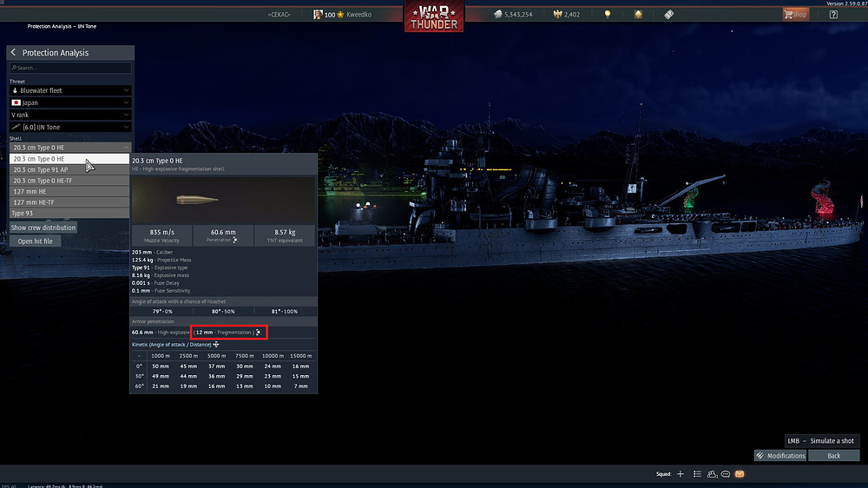Open player profile avatar icon
Screen dimensions: 868x488
318,15
